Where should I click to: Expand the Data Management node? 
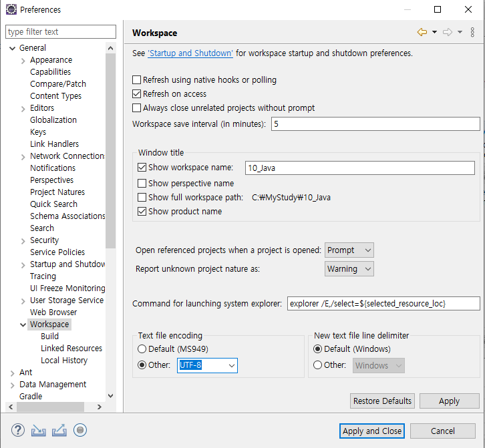[13, 385]
